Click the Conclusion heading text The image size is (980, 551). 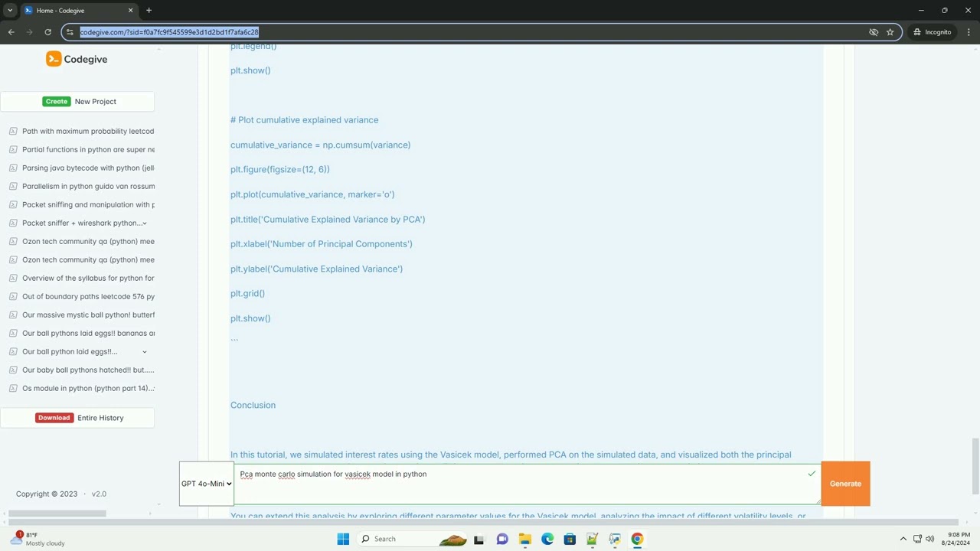pyautogui.click(x=253, y=405)
